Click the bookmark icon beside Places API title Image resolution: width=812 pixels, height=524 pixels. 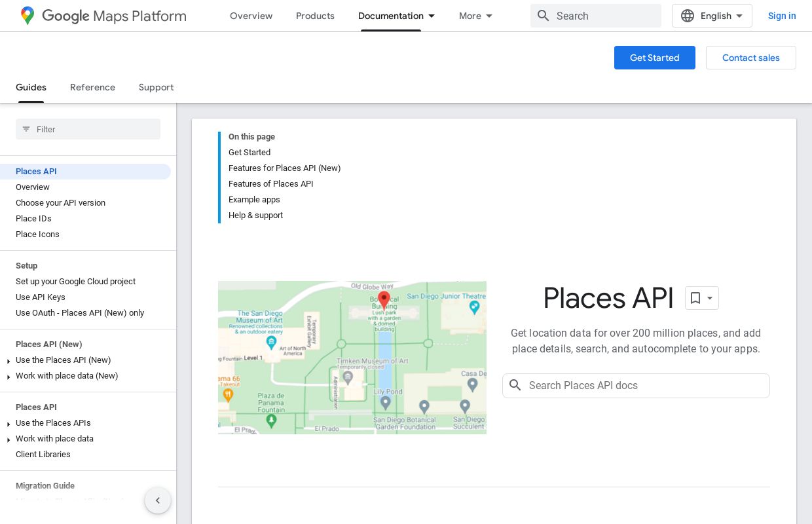(x=695, y=298)
